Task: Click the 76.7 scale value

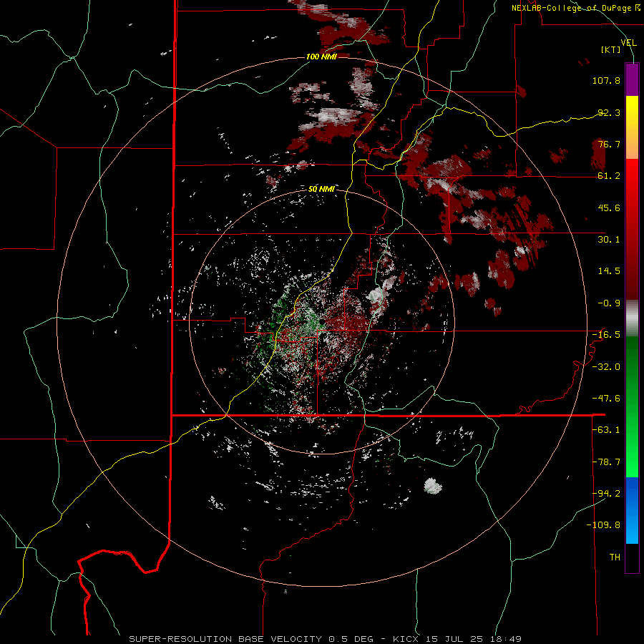Action: (609, 144)
